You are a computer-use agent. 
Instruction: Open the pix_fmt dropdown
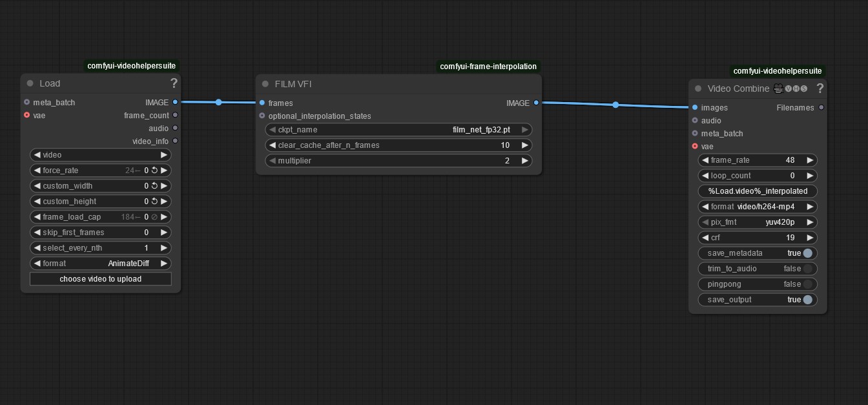(758, 222)
